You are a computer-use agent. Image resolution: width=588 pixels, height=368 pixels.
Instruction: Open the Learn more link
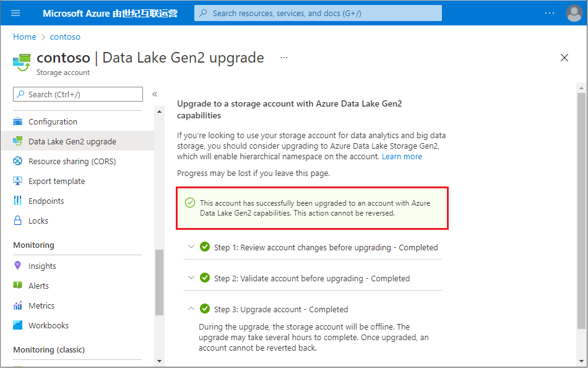point(402,157)
